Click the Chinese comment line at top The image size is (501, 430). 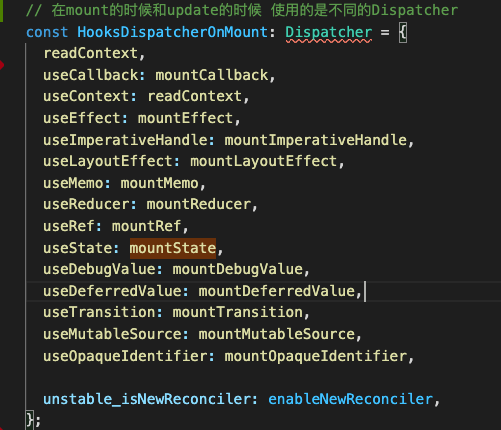(x=242, y=11)
